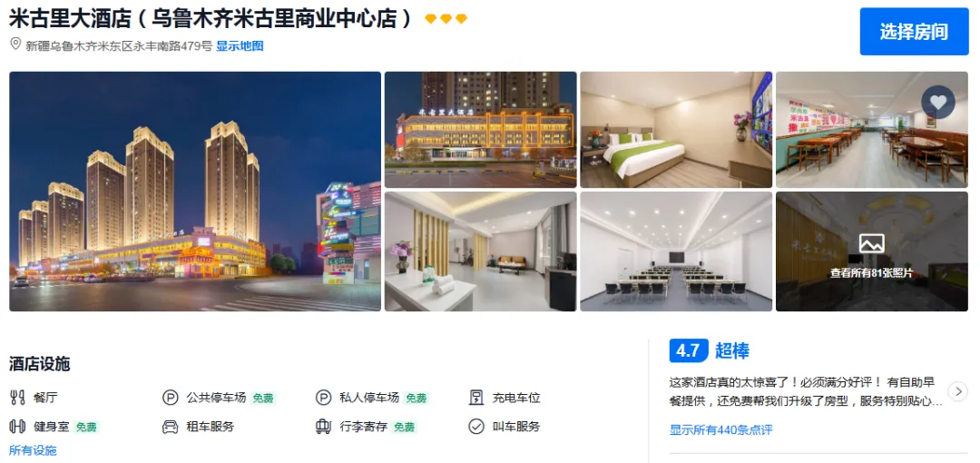Open the conference room photo
Screen dimensions: 980x463
point(676,251)
